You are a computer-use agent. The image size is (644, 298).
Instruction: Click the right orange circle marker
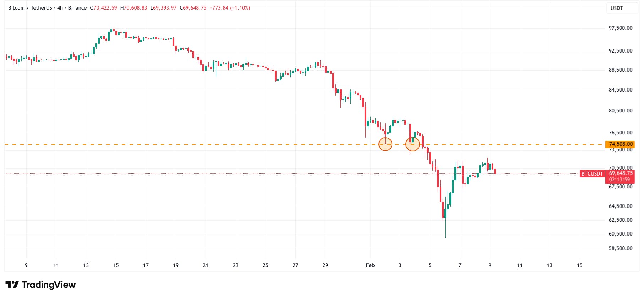pyautogui.click(x=413, y=144)
